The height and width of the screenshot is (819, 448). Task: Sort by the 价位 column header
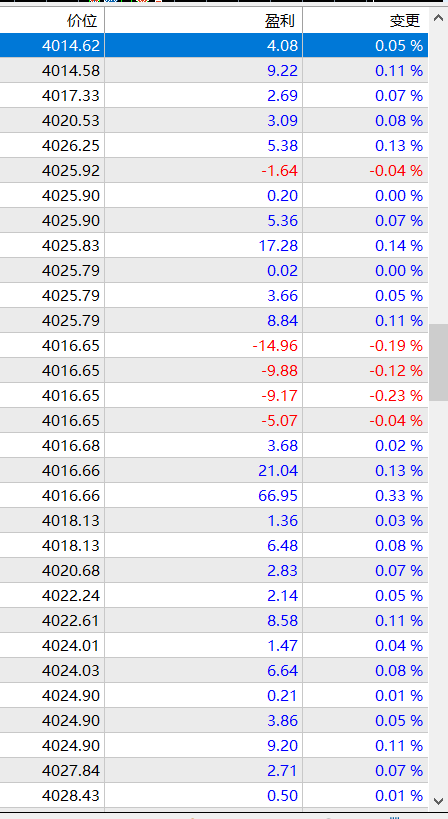click(52, 20)
